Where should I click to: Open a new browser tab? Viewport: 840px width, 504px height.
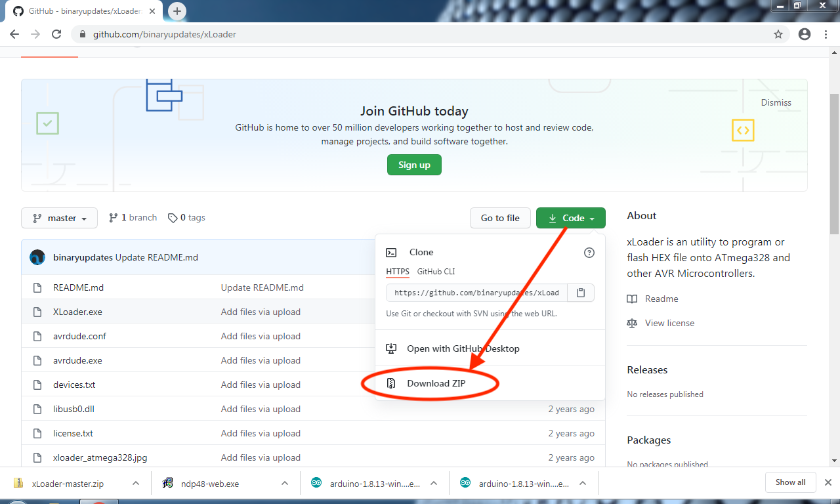click(177, 11)
